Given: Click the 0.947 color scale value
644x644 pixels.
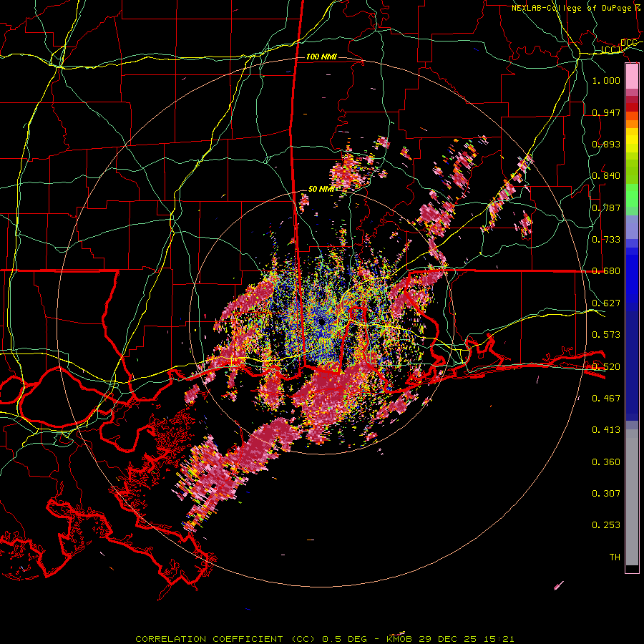Looking at the screenshot, I should click(606, 112).
